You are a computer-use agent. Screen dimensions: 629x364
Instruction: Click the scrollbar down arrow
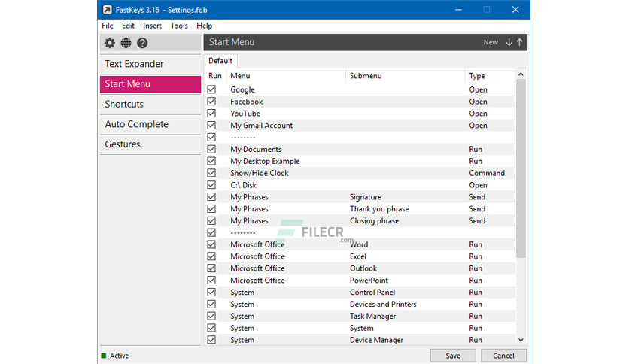[x=521, y=340]
